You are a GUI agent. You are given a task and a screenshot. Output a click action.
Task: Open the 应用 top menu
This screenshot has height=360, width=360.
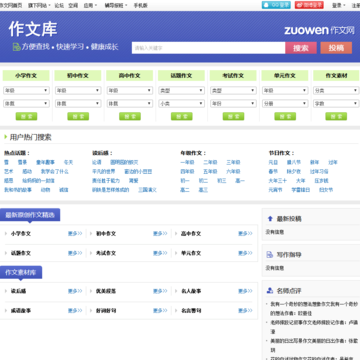pos(90,5)
